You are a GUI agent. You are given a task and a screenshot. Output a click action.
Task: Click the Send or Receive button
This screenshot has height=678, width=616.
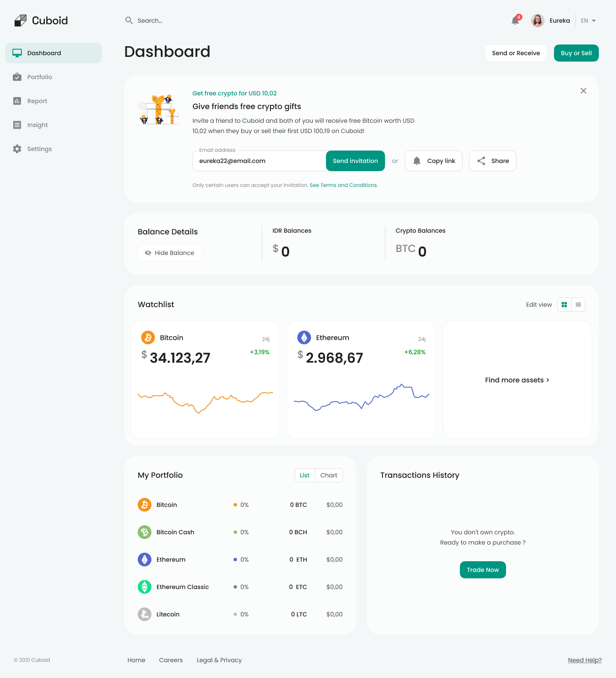coord(516,53)
